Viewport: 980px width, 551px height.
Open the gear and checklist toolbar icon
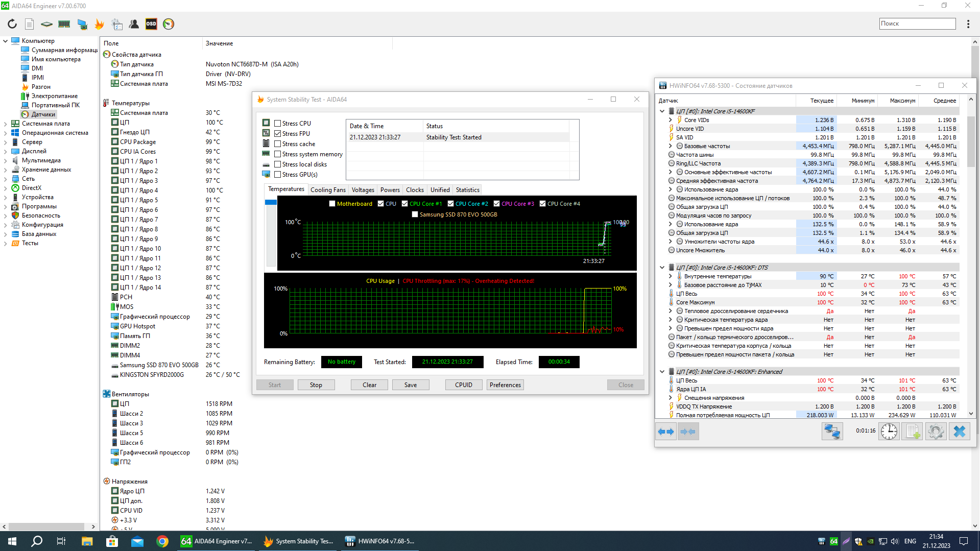click(117, 24)
